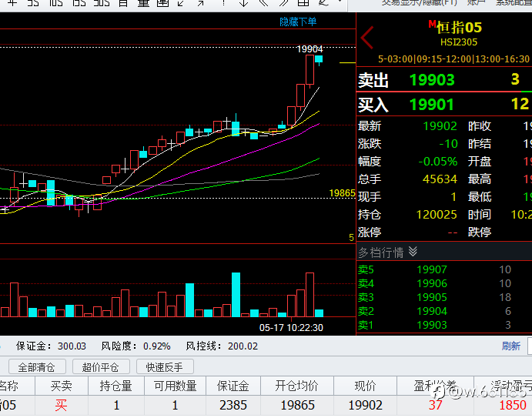Image resolution: width=532 pixels, height=418 pixels.
Task: Click the 涨跌 value -10
Action: pos(448,144)
